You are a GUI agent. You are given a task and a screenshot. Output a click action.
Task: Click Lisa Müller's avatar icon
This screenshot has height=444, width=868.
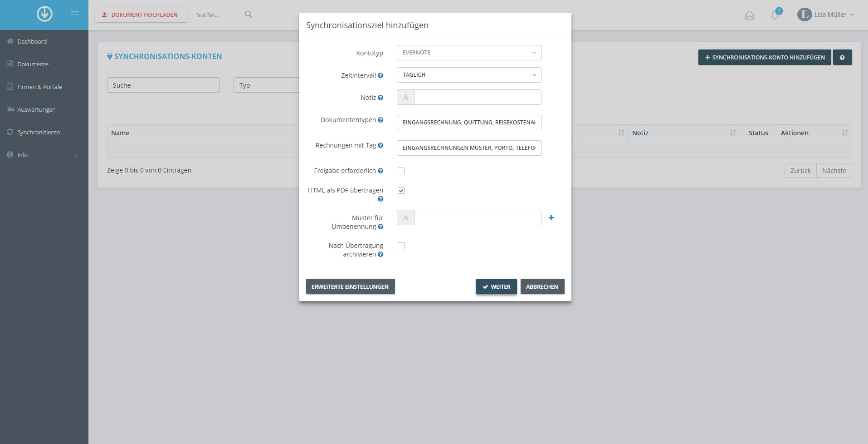(805, 15)
